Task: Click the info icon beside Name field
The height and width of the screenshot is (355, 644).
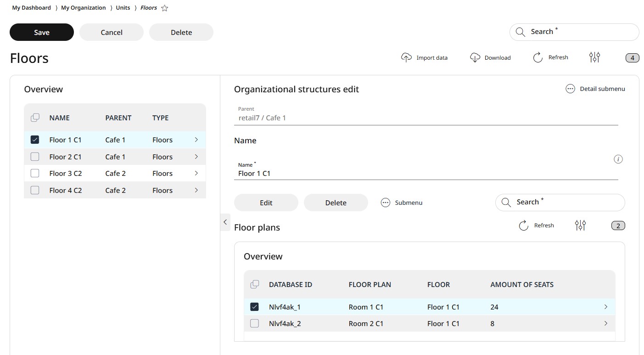Action: point(618,159)
